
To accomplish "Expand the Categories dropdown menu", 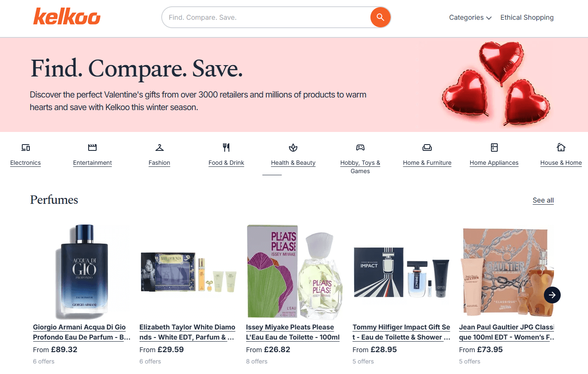I will coord(470,18).
